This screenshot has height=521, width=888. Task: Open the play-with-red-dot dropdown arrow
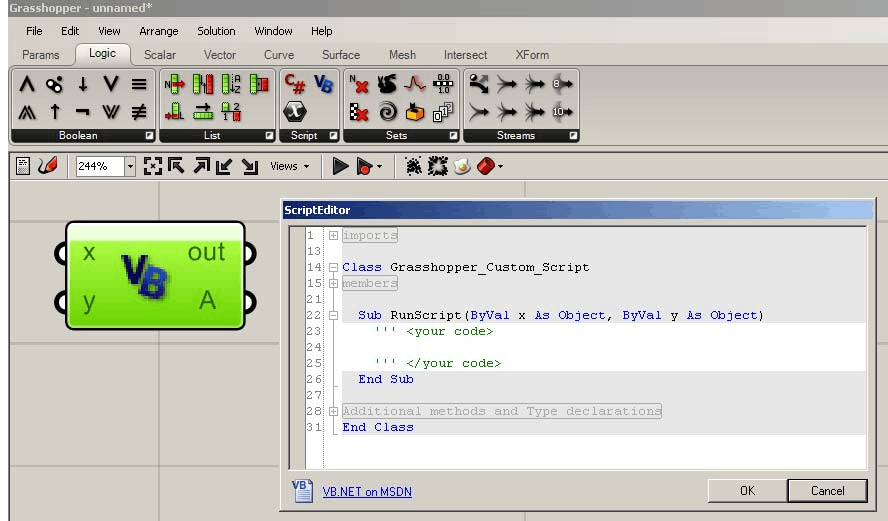379,166
